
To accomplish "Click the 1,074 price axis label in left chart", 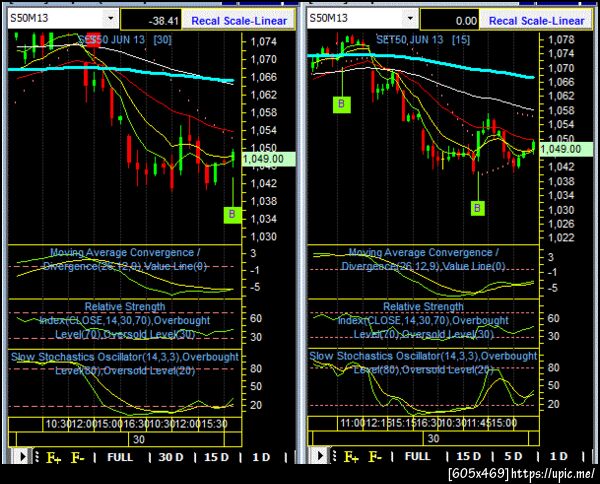I will pos(263,42).
